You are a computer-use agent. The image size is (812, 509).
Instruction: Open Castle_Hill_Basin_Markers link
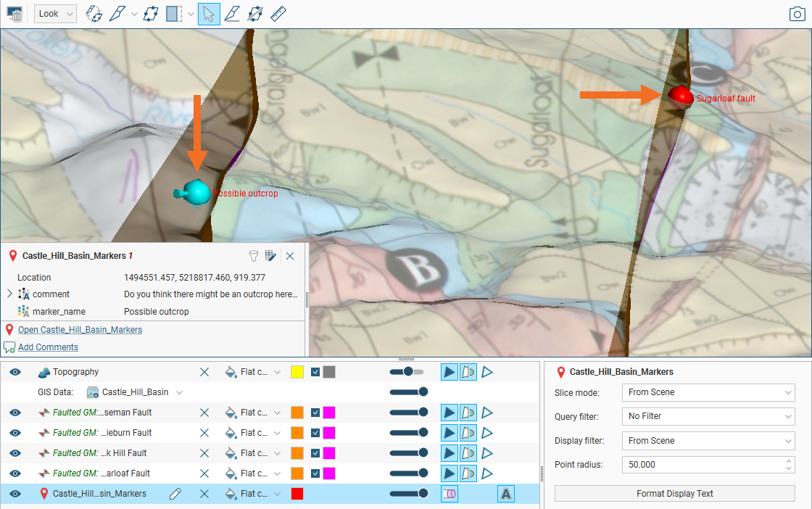click(80, 330)
